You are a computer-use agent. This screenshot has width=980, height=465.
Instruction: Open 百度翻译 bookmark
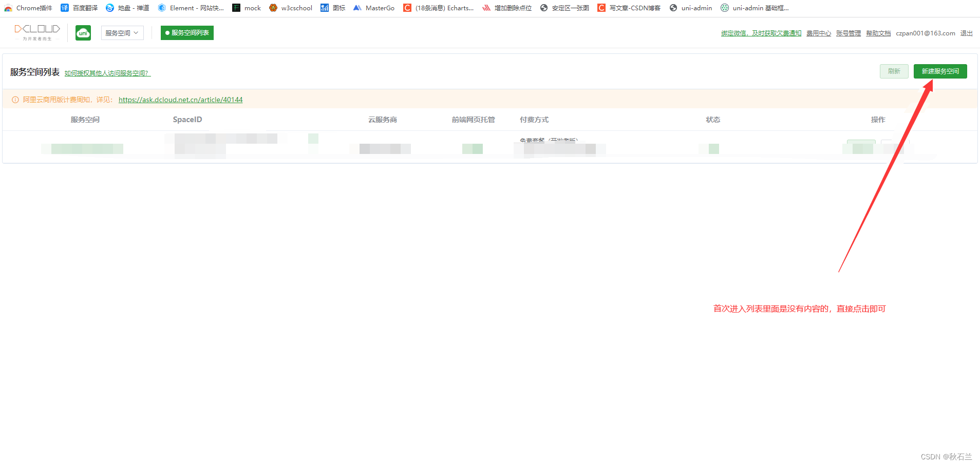point(79,8)
